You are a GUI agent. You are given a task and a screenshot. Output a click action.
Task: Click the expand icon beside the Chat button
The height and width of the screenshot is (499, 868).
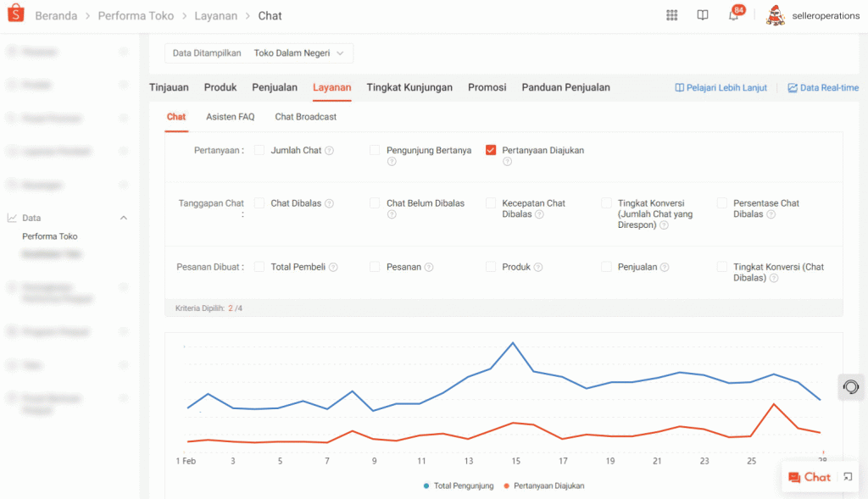848,478
